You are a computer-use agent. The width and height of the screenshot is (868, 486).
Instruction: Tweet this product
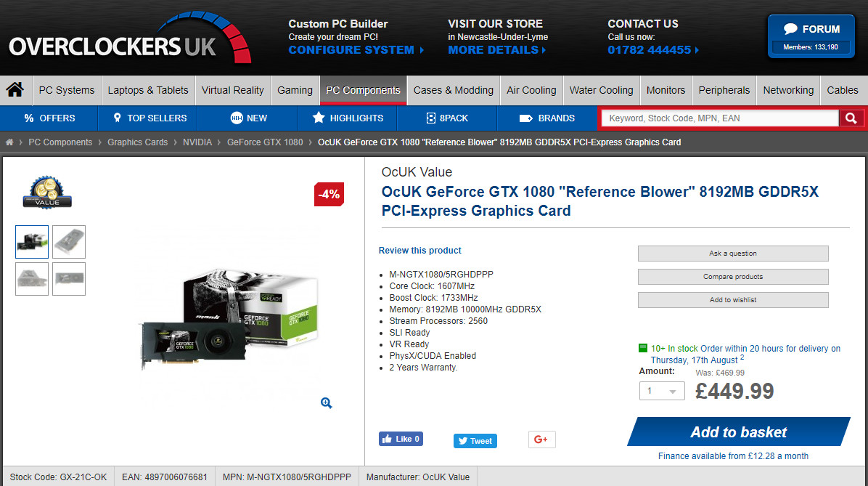click(475, 440)
